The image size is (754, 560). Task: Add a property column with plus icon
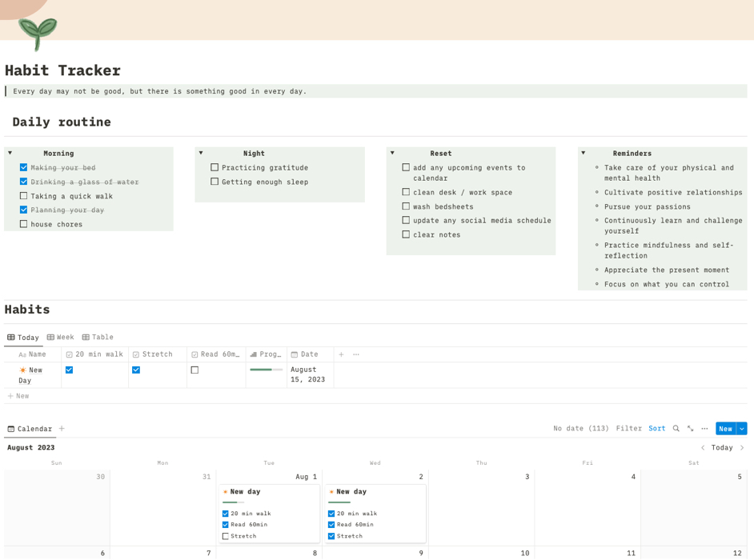coord(341,354)
